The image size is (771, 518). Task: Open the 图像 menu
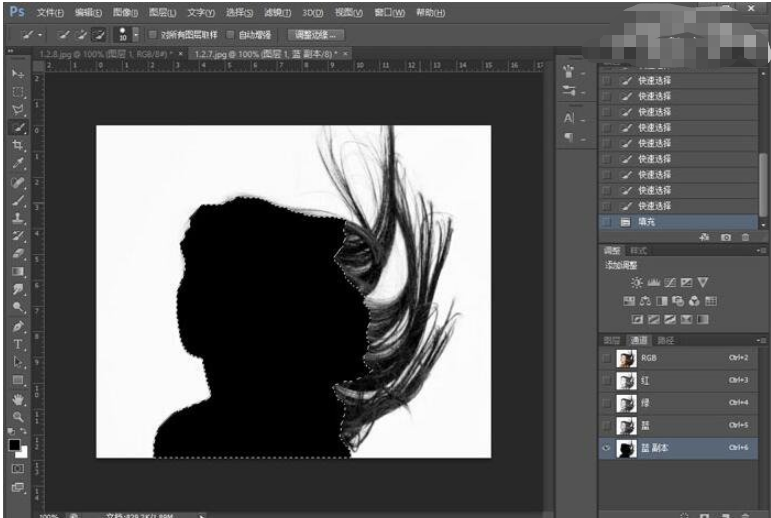(125, 12)
